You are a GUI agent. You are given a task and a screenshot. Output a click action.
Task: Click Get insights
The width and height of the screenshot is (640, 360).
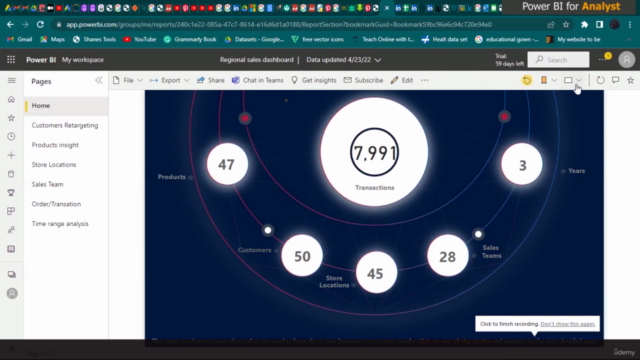[x=313, y=80]
